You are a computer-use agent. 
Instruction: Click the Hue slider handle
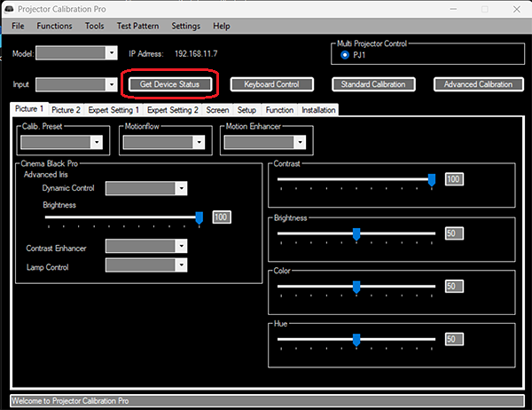356,339
